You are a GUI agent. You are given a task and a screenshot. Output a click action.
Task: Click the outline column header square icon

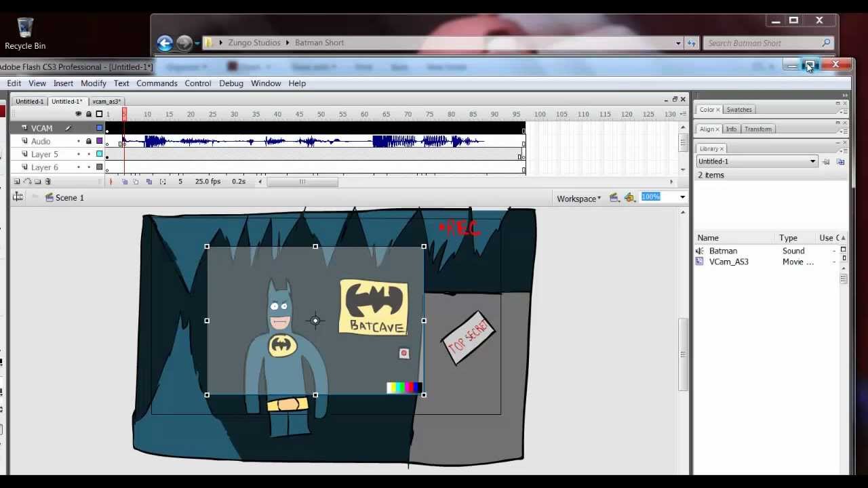coord(99,114)
